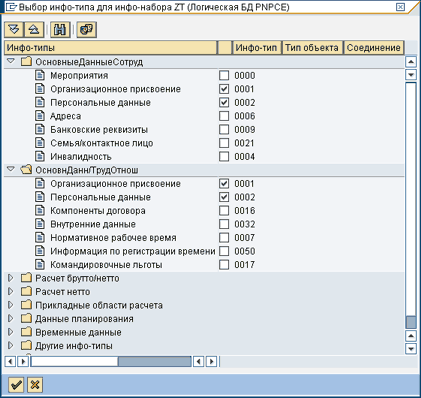Select the Внутренние данные row text
This screenshot has width=421, height=398.
pyautogui.click(x=93, y=224)
